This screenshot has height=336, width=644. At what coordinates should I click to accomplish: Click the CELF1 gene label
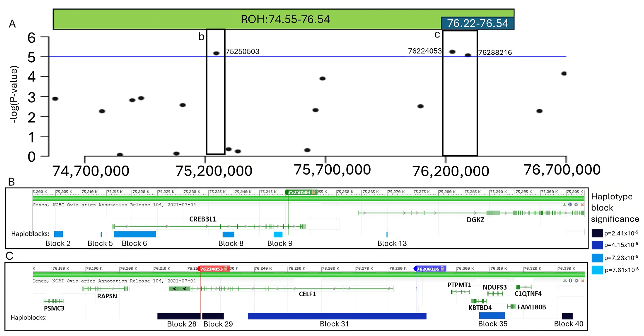307,294
